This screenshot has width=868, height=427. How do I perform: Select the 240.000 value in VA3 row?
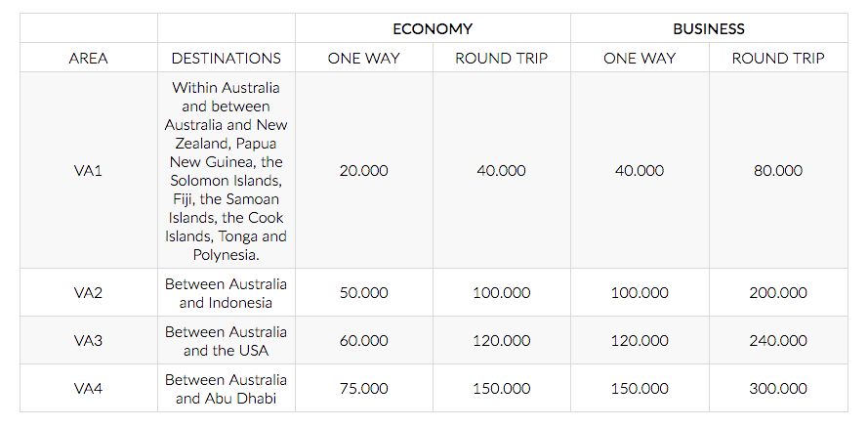[778, 340]
